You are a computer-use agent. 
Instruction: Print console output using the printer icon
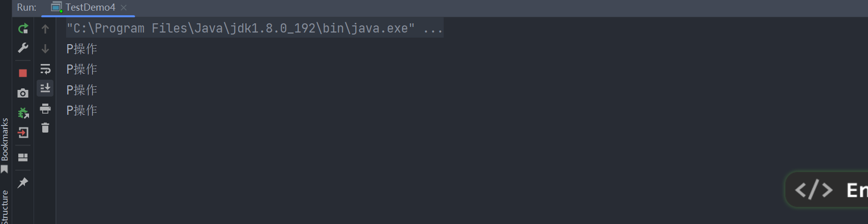point(45,108)
